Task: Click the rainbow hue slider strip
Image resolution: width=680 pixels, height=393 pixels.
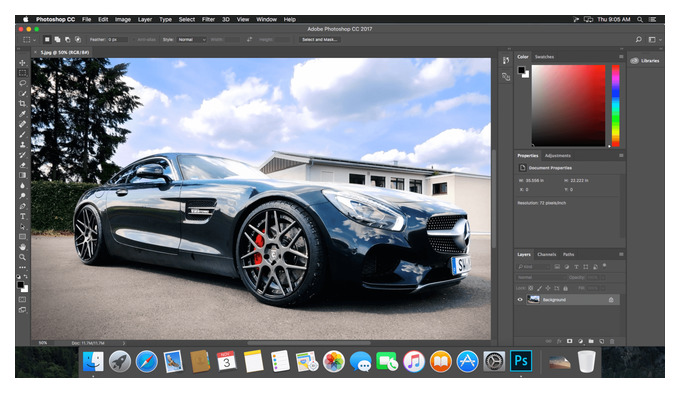Action: pos(615,105)
